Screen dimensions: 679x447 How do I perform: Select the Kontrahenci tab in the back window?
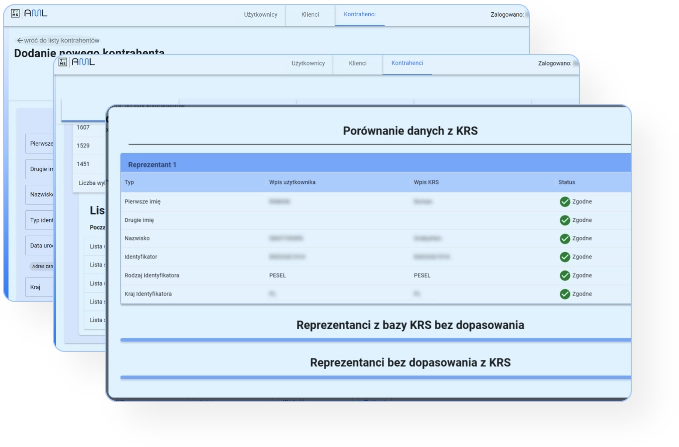359,15
